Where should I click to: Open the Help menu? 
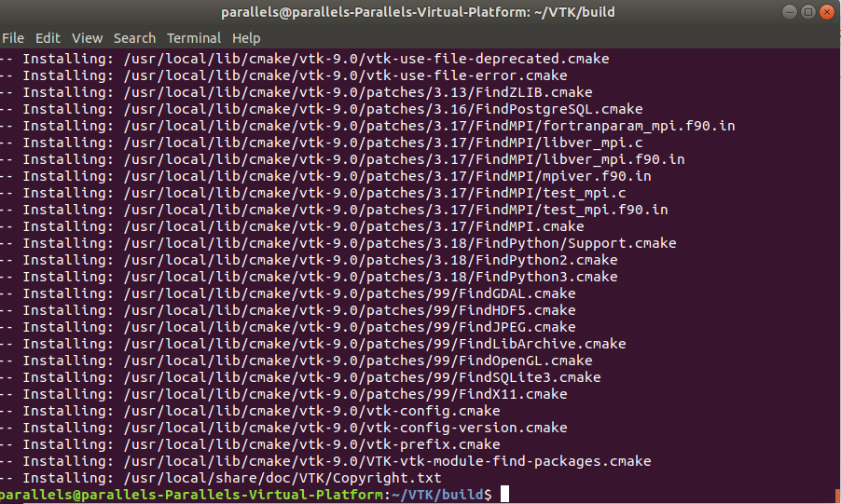[x=246, y=38]
